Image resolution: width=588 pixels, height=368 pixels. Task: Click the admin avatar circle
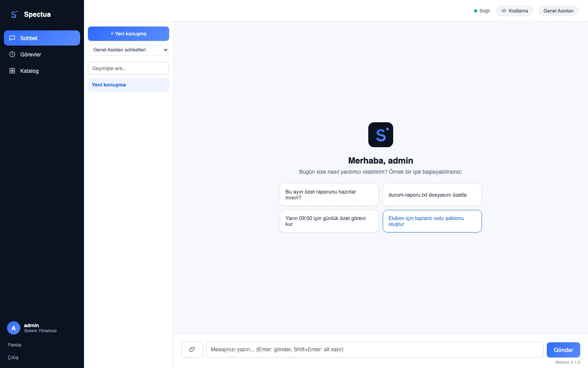[x=14, y=328]
